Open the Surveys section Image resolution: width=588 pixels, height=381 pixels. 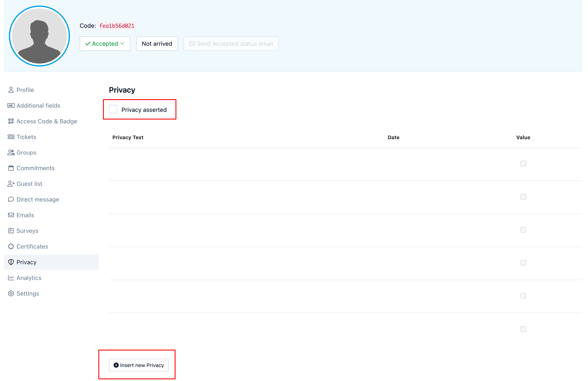point(51,231)
